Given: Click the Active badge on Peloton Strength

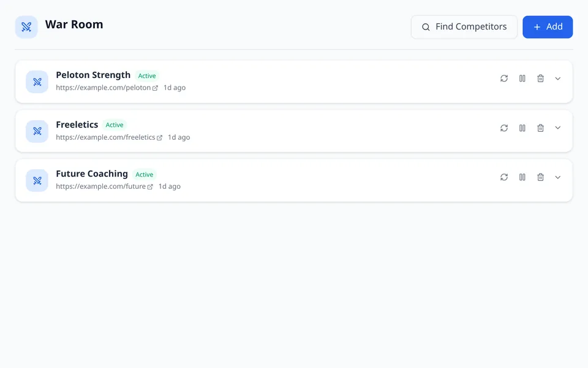Looking at the screenshot, I should coord(147,76).
